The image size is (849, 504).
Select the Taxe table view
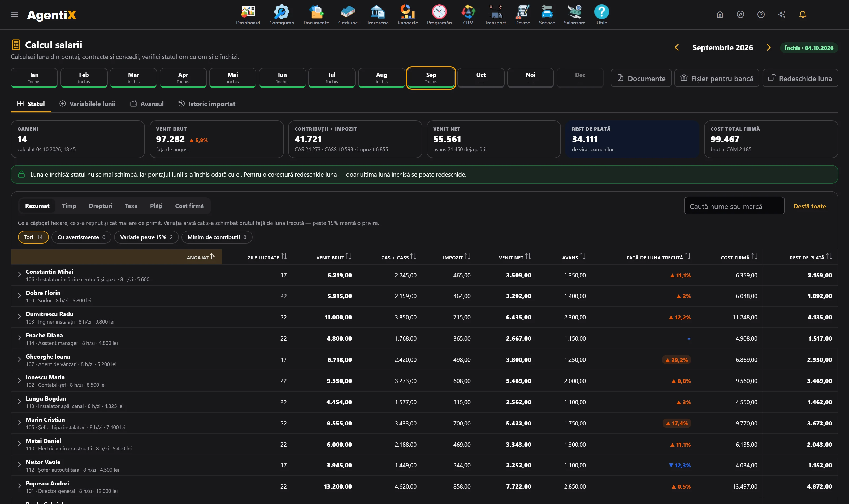[131, 206]
